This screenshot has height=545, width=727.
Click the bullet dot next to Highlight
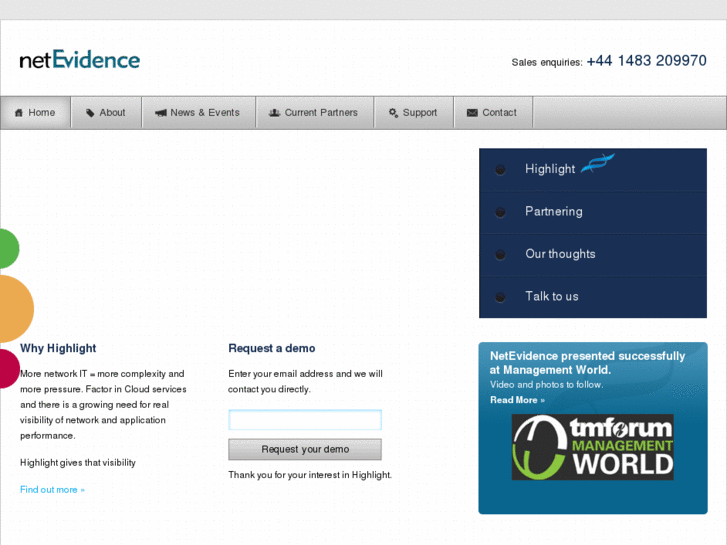pyautogui.click(x=500, y=170)
